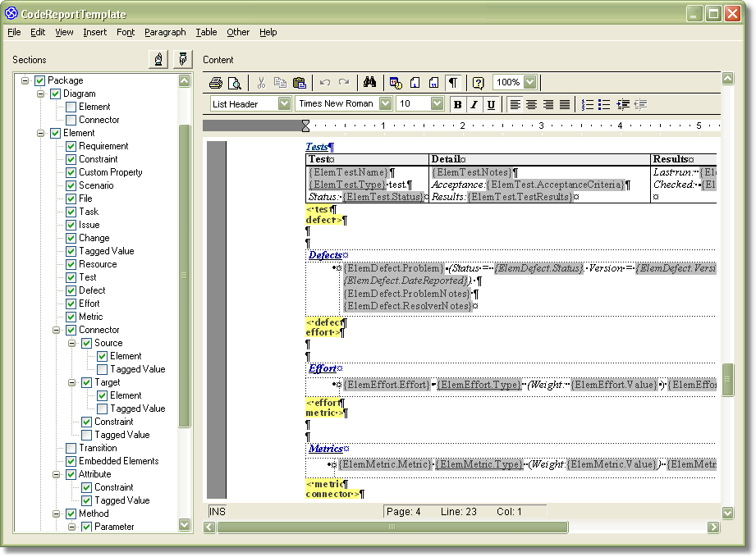Open the Find dialog via the binoculars icon
Screen dimensions: 756x557
point(370,82)
